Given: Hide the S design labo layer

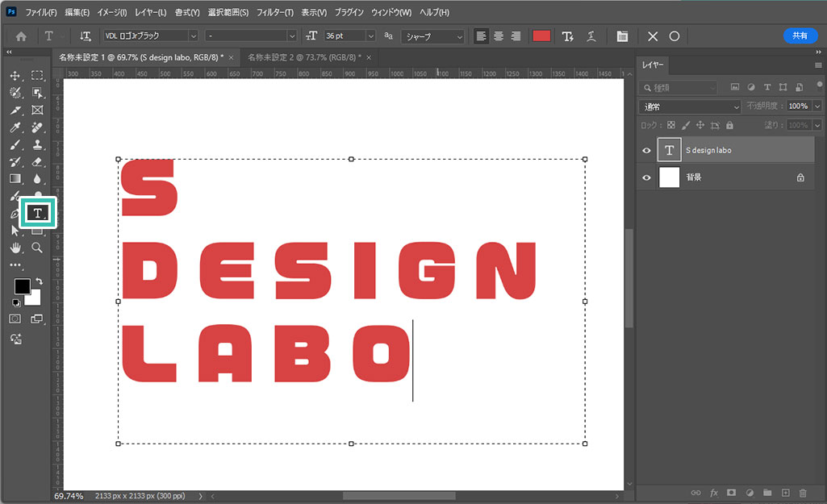Looking at the screenshot, I should click(x=646, y=150).
